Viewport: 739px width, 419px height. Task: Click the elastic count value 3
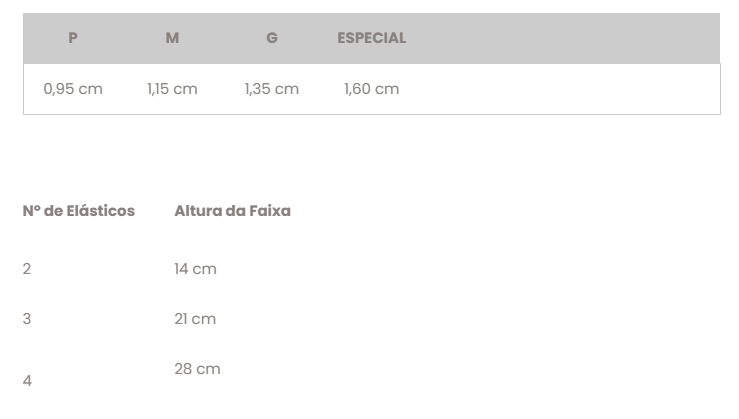tap(27, 319)
